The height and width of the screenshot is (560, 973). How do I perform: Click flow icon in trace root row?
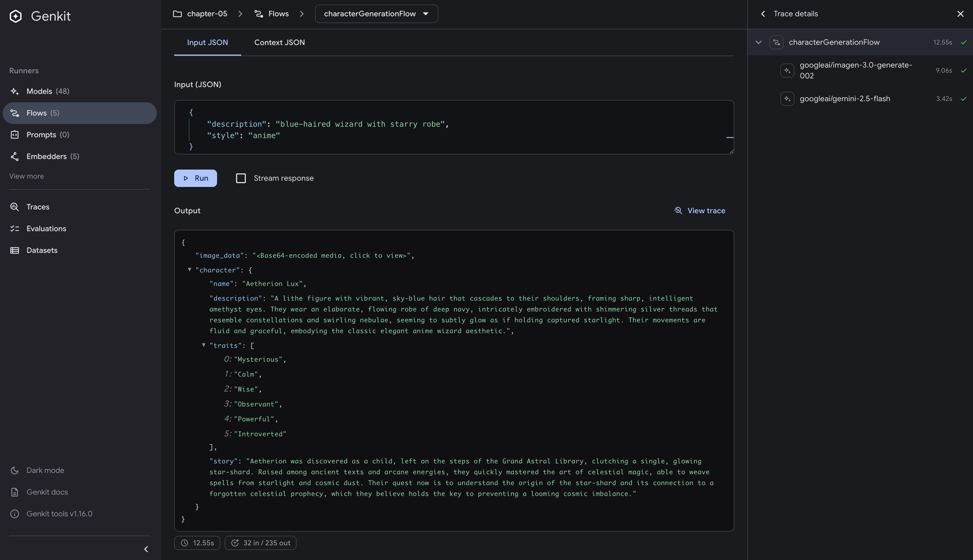(776, 42)
